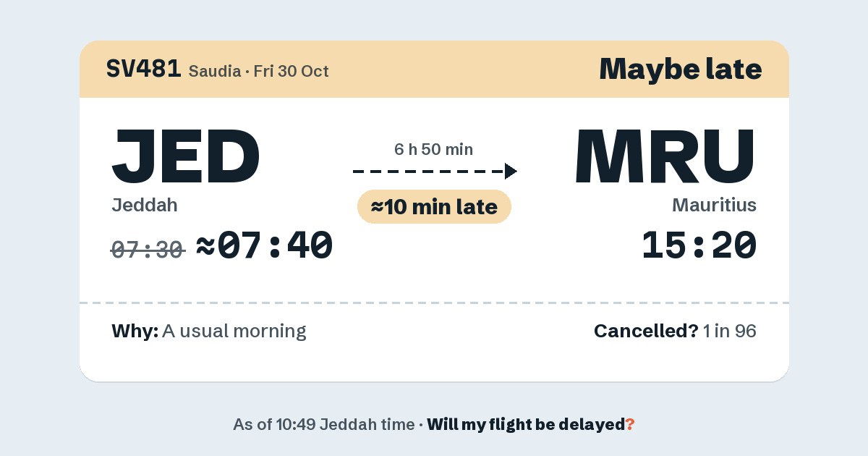Select the MRU airport code
This screenshot has height=456, width=868.
coord(665,156)
